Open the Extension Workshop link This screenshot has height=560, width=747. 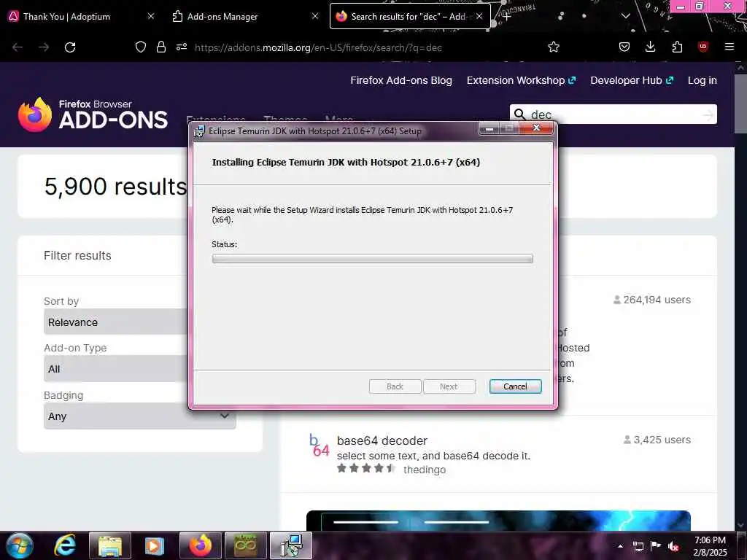coord(521,80)
